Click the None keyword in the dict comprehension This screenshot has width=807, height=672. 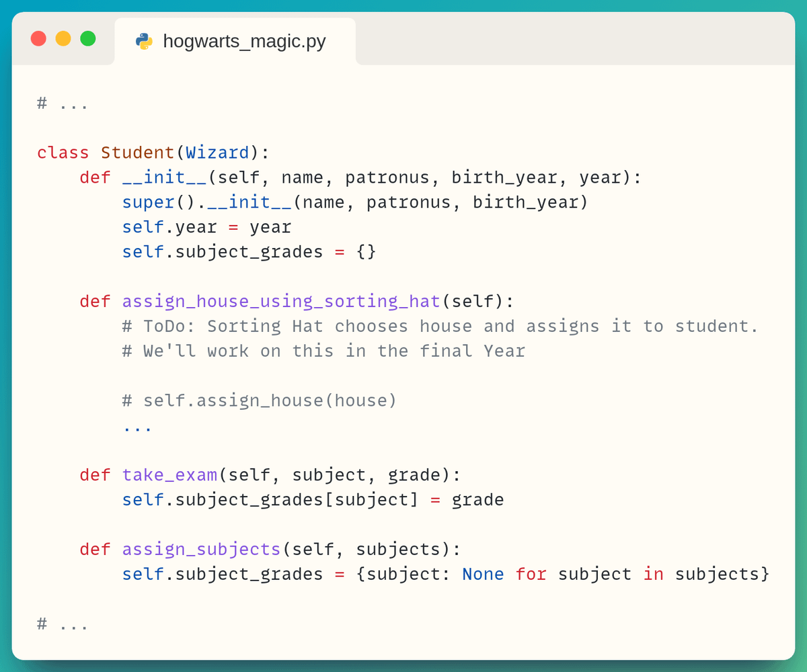click(x=483, y=574)
